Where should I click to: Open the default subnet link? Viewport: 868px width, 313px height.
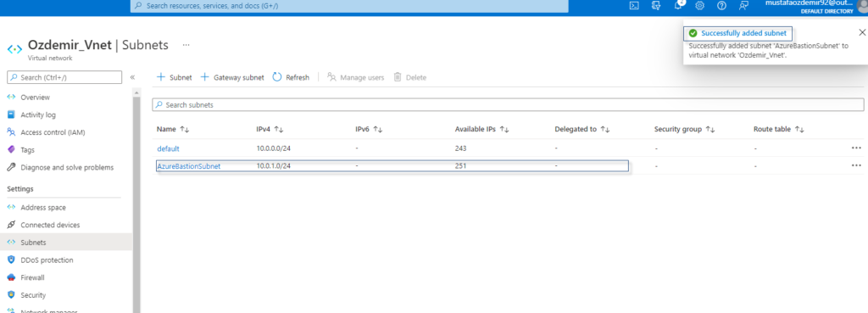coord(168,148)
